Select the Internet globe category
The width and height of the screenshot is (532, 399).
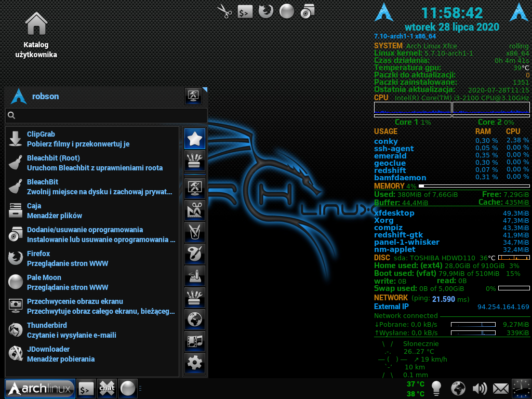coord(195,320)
